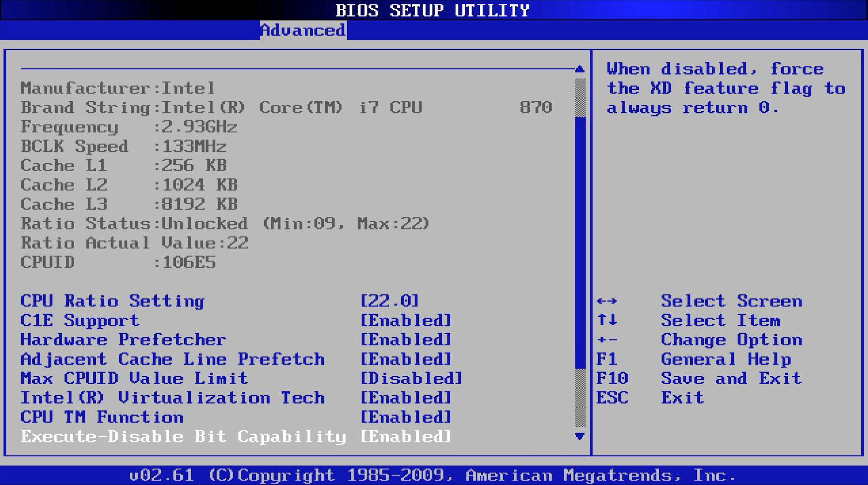Click the BCLK Speed :133MHz line
The image size is (868, 485).
coord(124,146)
